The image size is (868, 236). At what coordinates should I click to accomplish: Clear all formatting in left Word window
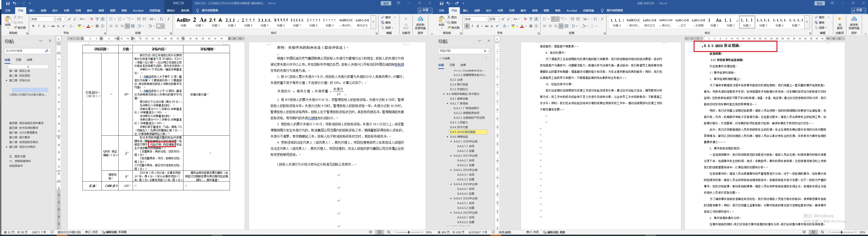[x=92, y=19]
